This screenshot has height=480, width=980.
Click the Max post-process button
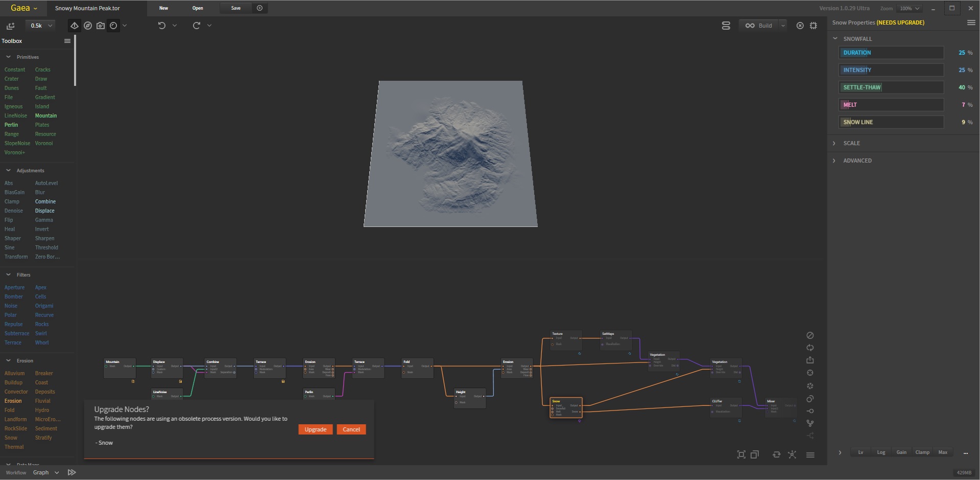pos(943,452)
